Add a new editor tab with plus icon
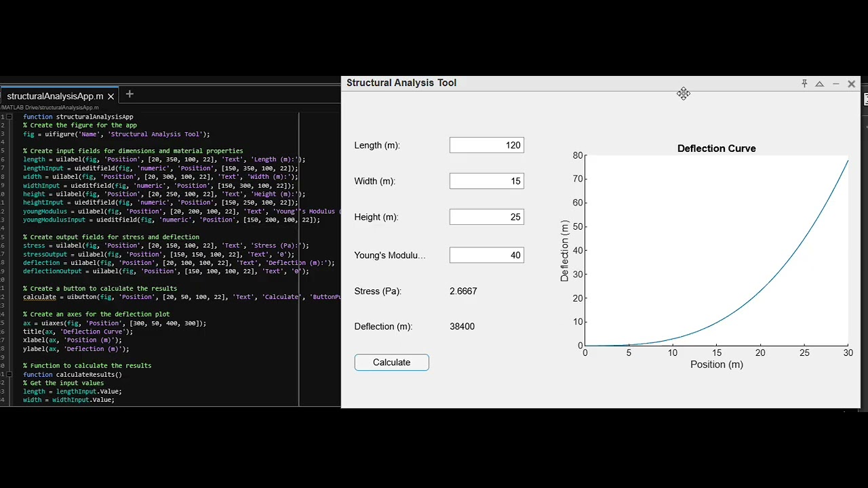 click(130, 94)
